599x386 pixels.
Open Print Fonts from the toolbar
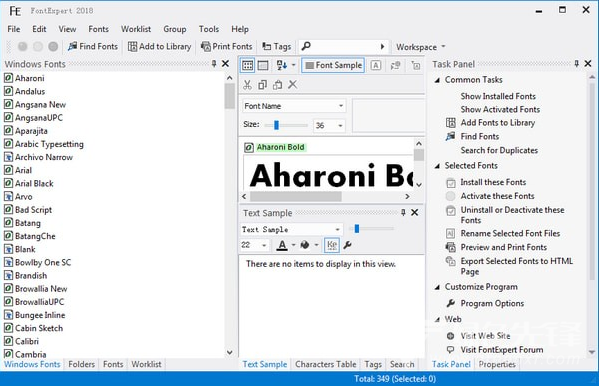tap(227, 47)
